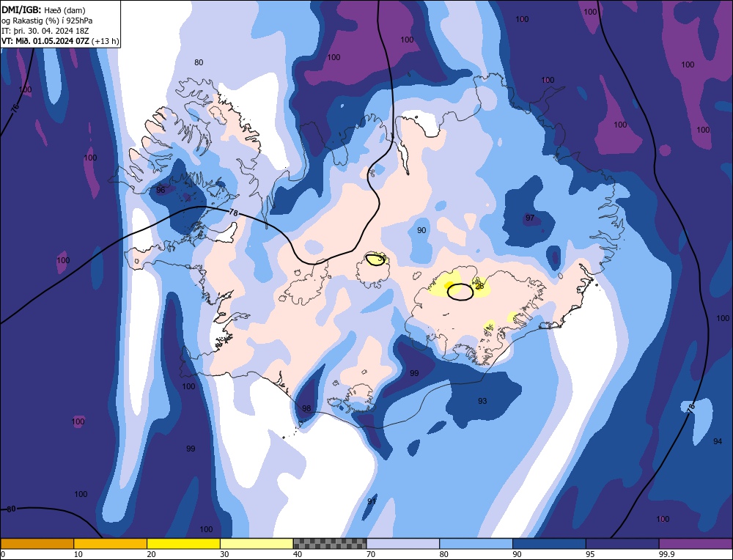
Task: Click the checkered 40–70 legend swatch
Action: [330, 543]
